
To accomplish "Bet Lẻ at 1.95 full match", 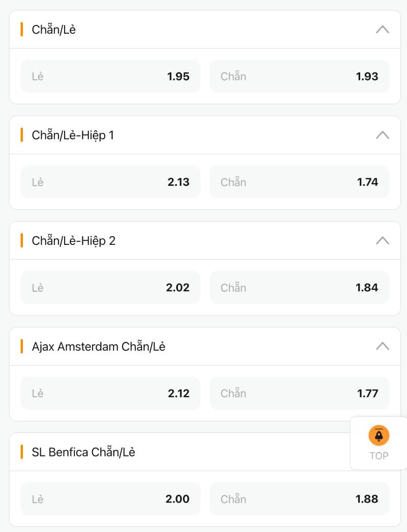I will (110, 76).
